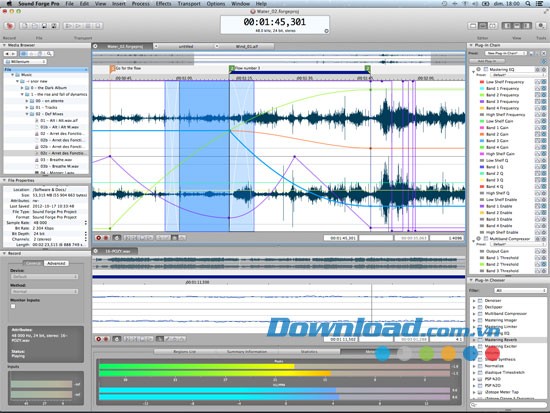Click the Play icon in the Transport toolbar group
The height and width of the screenshot is (413, 550).
[x=79, y=26]
